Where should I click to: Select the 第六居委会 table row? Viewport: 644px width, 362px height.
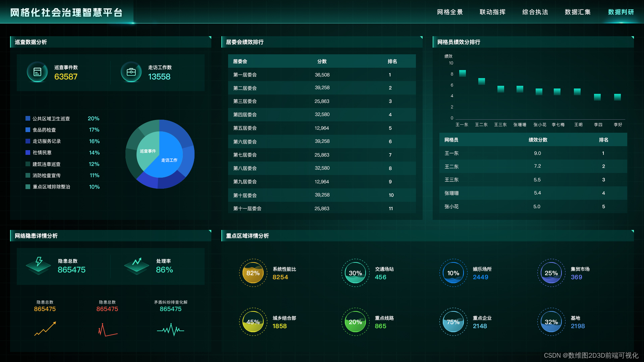(x=322, y=141)
